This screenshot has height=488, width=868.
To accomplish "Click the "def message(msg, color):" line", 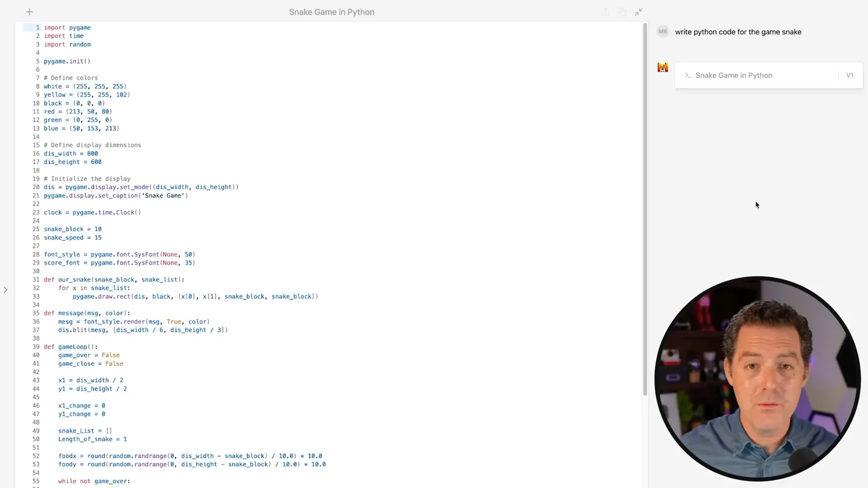I will (x=87, y=313).
